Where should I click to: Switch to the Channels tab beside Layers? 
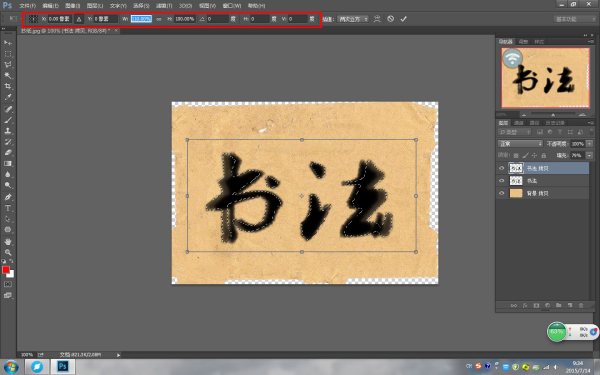coord(518,123)
